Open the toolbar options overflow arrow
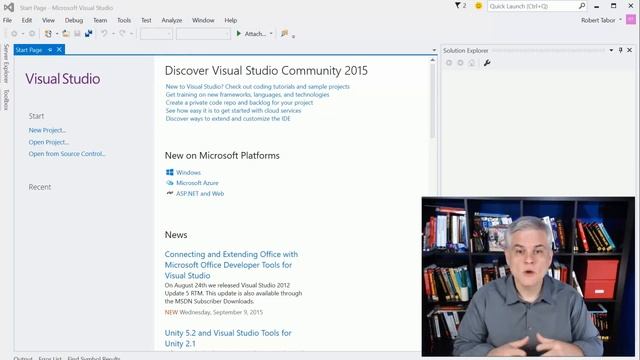This screenshot has height=360, width=640. point(293,36)
